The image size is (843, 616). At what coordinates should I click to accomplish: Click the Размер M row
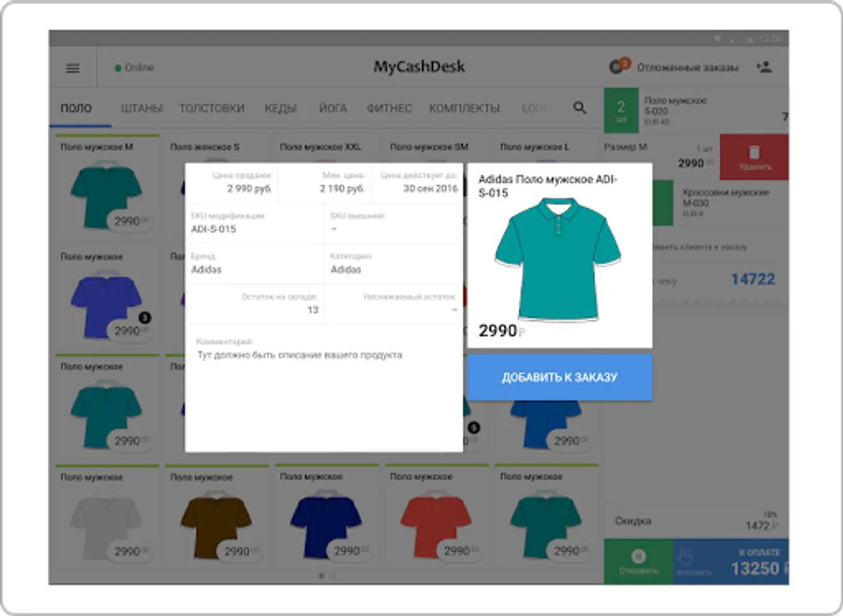click(x=662, y=157)
